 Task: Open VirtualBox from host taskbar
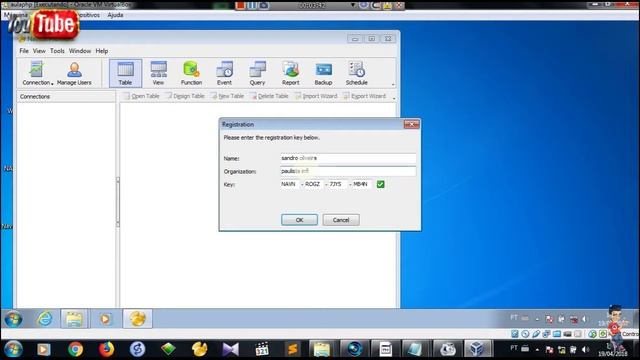477,349
